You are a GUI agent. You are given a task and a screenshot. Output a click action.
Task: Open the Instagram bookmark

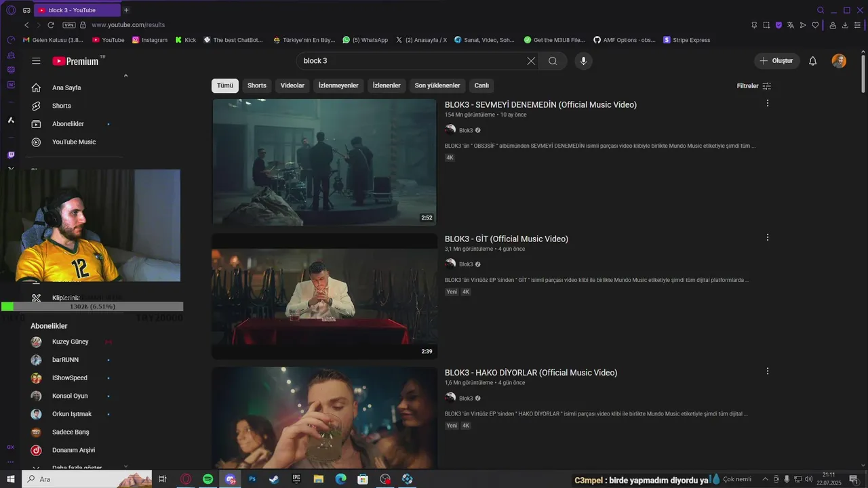149,40
